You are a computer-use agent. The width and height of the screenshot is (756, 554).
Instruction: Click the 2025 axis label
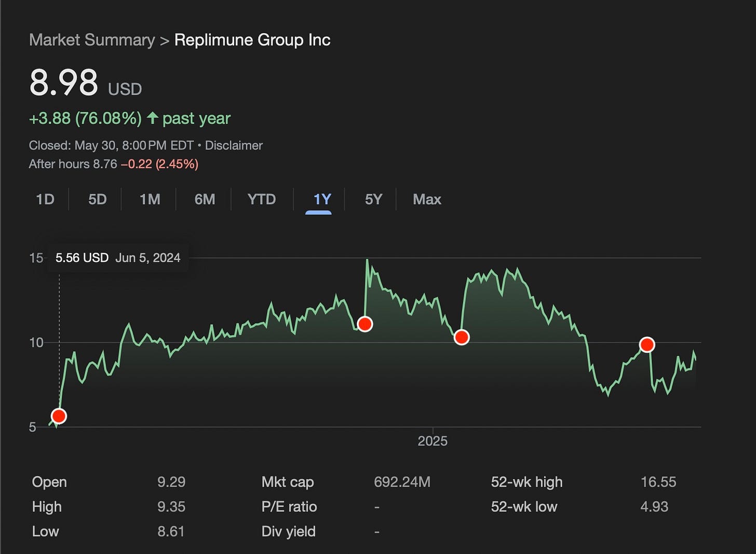pyautogui.click(x=433, y=441)
